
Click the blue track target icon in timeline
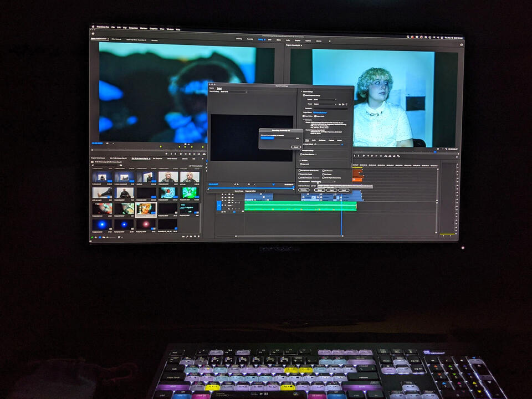[218, 205]
